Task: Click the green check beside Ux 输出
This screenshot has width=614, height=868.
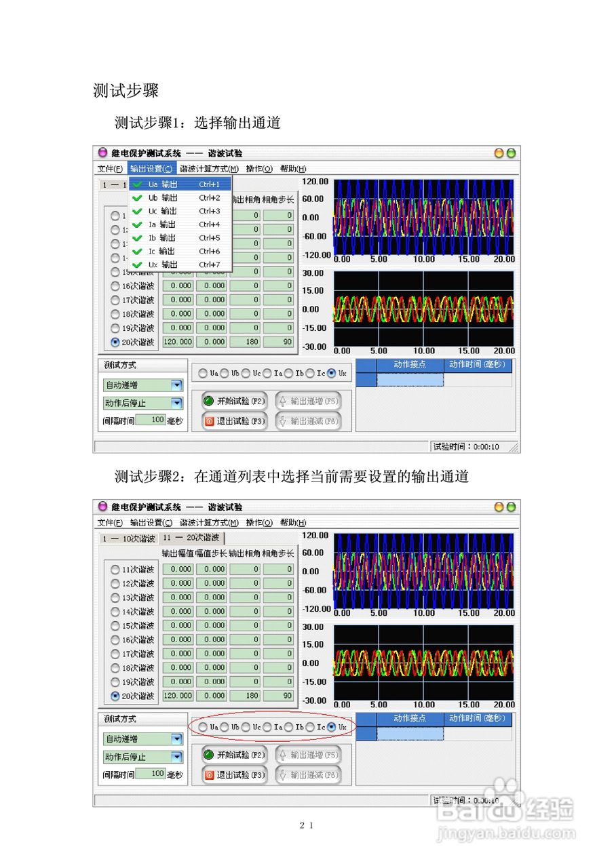Action: pos(138,265)
